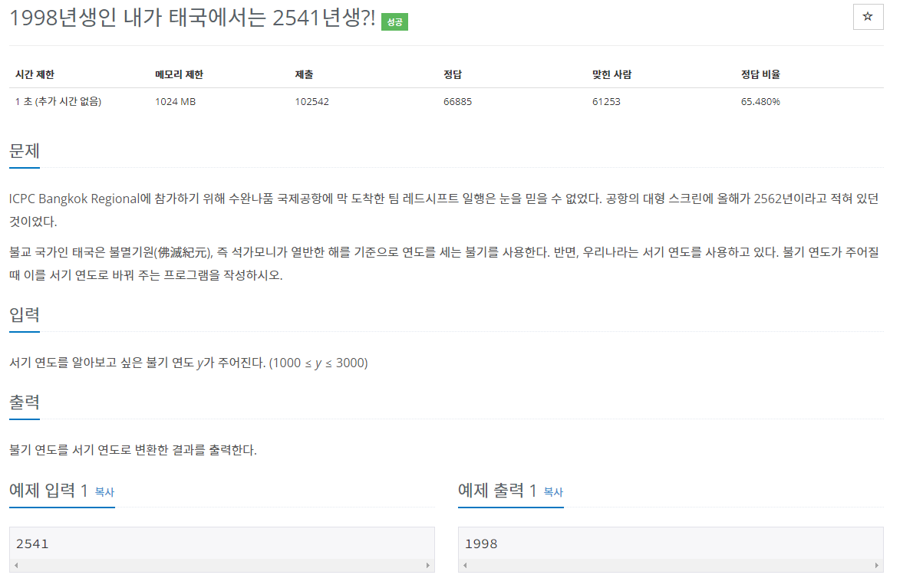
Task: Click the 시간 제한 column header
Action: pyautogui.click(x=35, y=74)
